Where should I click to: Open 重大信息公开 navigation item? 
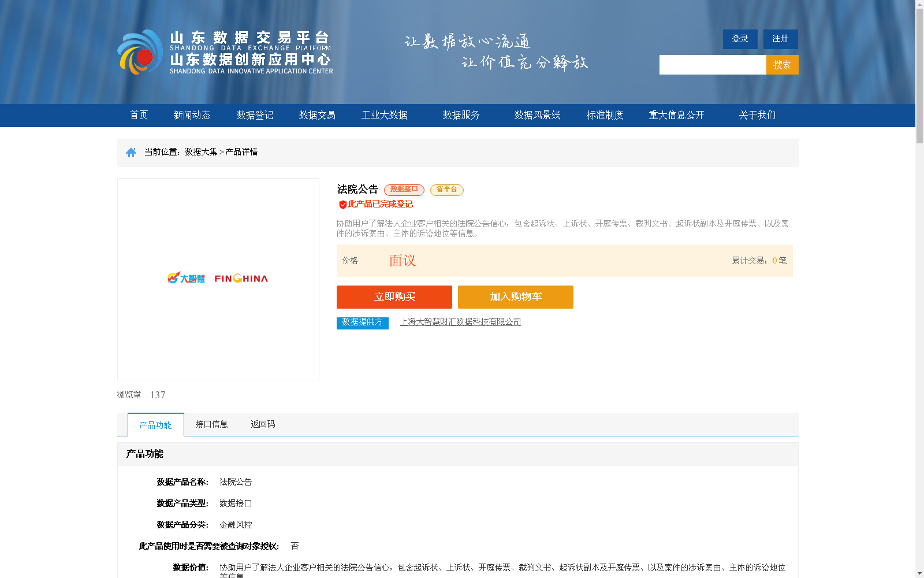pyautogui.click(x=677, y=115)
